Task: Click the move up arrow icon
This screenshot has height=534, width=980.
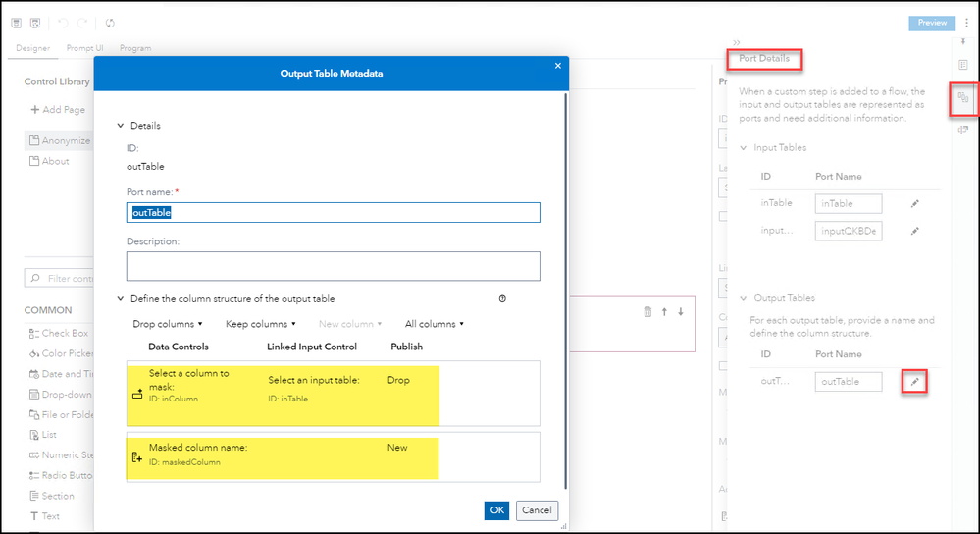Action: point(664,311)
